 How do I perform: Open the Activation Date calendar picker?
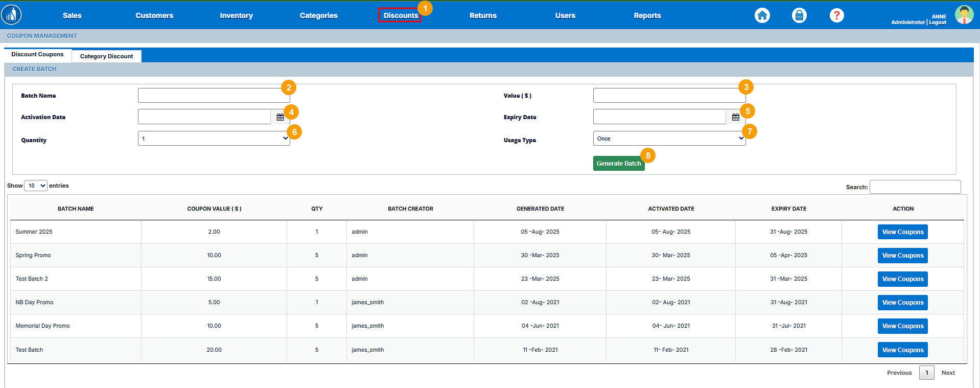(280, 117)
